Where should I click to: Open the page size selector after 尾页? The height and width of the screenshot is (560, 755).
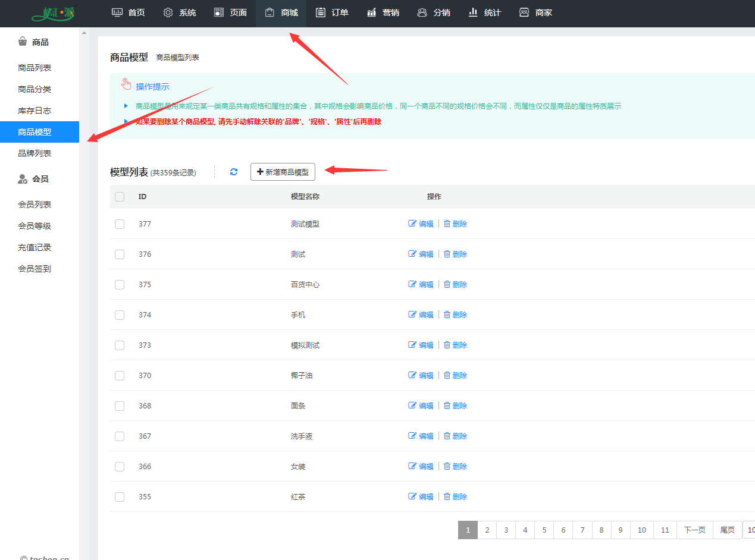tap(750, 530)
